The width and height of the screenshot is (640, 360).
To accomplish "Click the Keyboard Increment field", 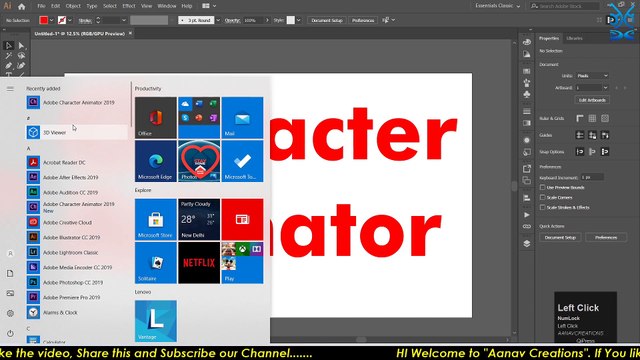I will pos(592,178).
